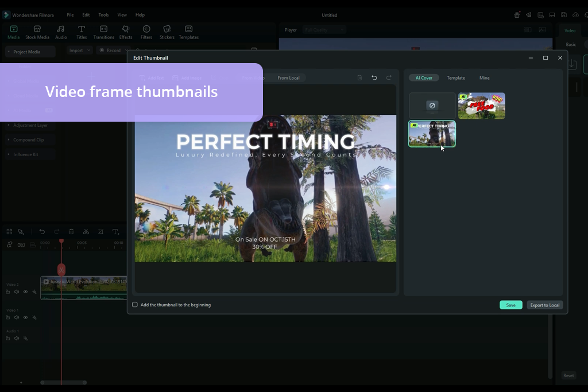Open the Stock Media panel

(37, 32)
